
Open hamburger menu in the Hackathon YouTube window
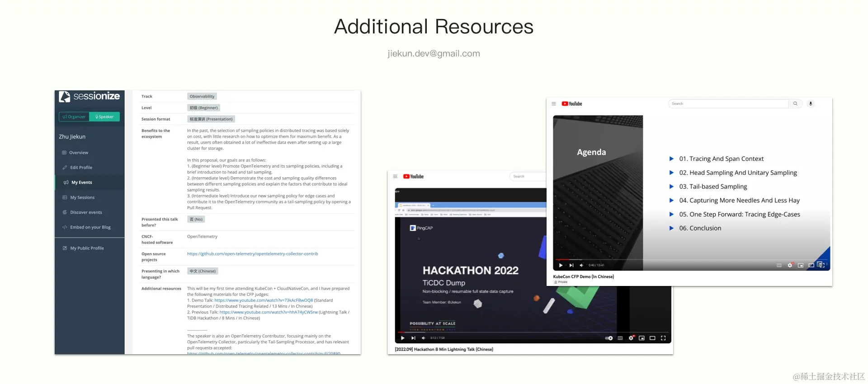(x=395, y=177)
